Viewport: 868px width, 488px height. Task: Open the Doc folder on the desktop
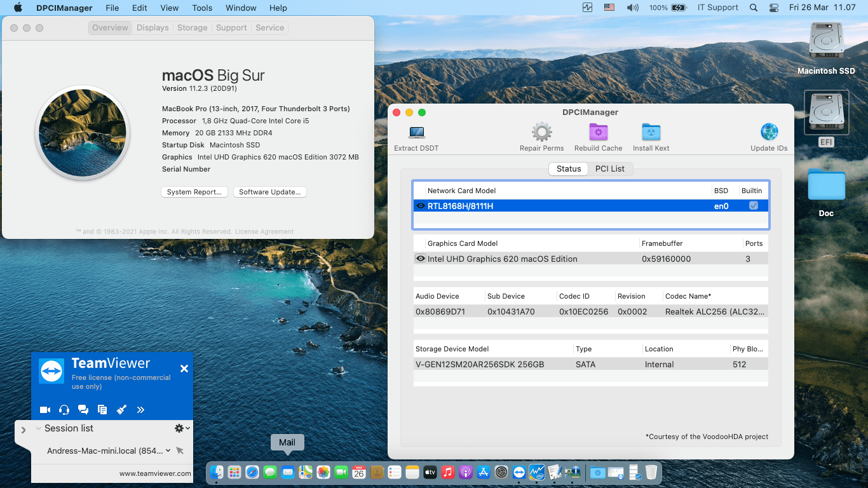click(x=826, y=185)
